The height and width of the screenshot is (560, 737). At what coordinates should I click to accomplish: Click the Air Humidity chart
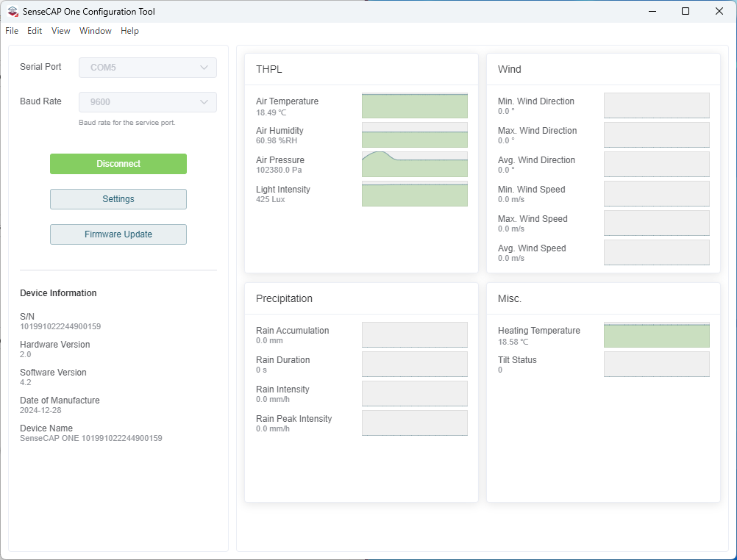coord(415,134)
